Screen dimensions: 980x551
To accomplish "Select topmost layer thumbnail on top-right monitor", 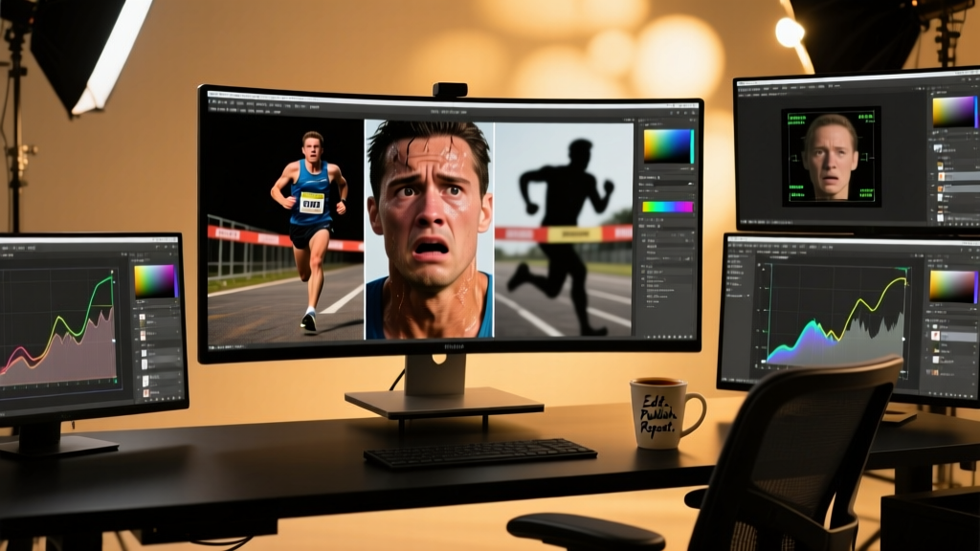I will click(938, 148).
